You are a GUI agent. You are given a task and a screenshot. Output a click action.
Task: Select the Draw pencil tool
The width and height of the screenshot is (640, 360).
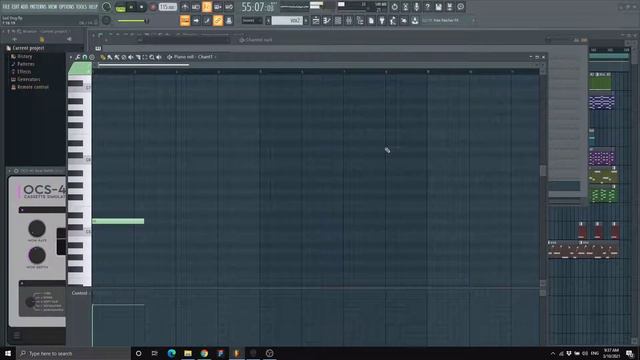pos(103,57)
